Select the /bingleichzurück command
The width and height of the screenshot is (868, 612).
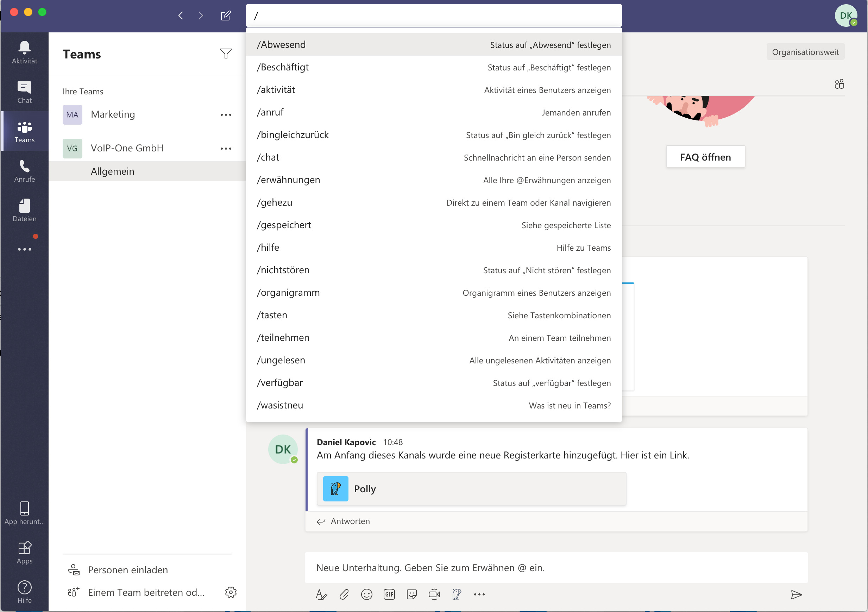coord(434,135)
